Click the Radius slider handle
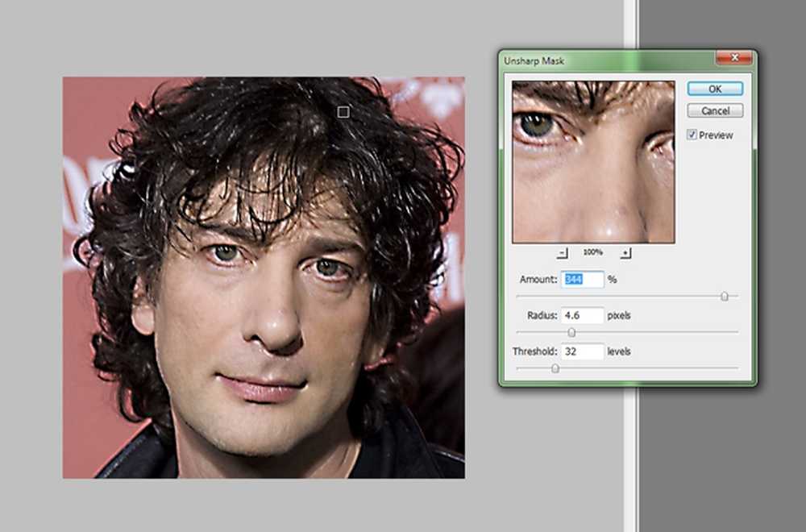The height and width of the screenshot is (532, 806). (571, 333)
